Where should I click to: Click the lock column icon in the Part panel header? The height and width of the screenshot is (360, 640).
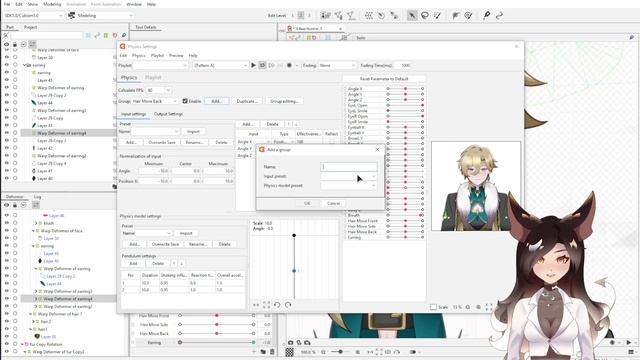15,44
